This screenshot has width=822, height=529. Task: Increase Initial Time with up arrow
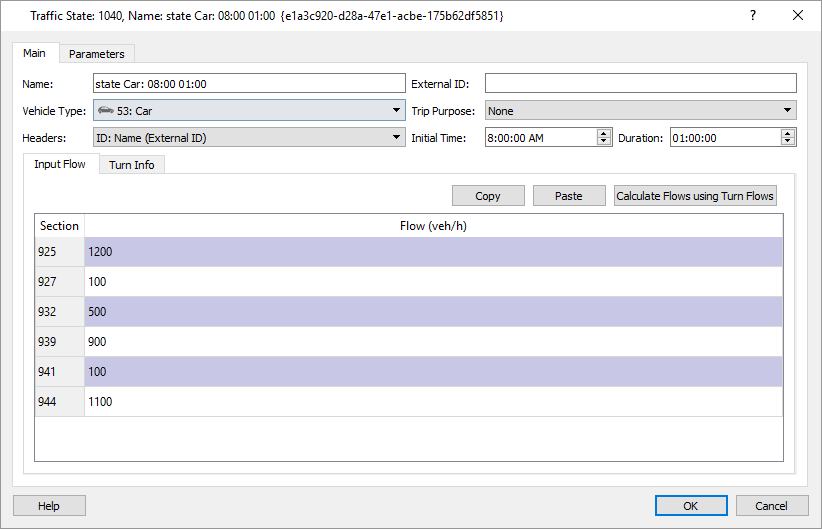click(x=604, y=133)
